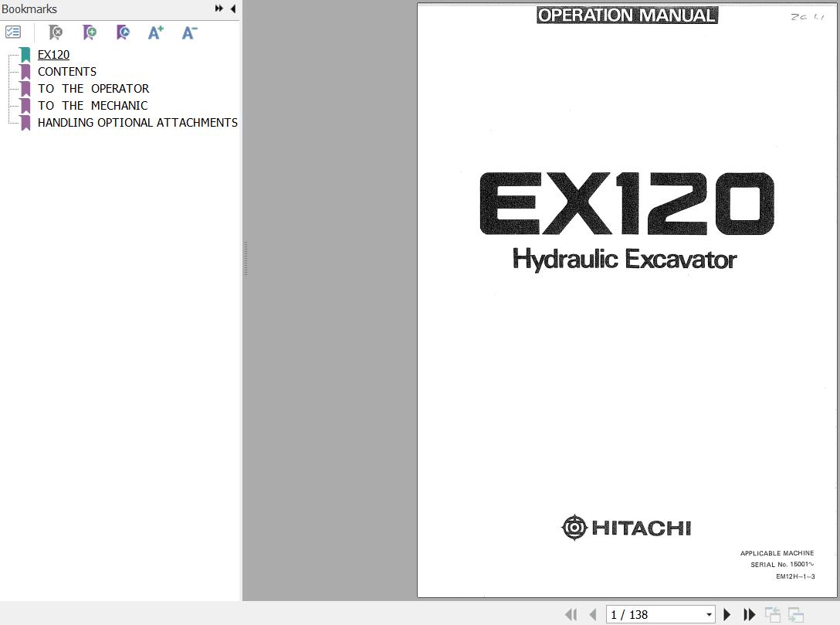Open the EX120 bookmark
840x625 pixels.
pyautogui.click(x=53, y=55)
